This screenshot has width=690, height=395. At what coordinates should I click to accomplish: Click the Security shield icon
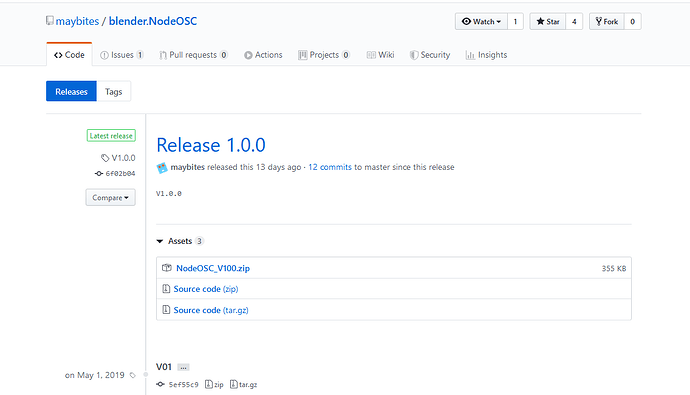(414, 55)
